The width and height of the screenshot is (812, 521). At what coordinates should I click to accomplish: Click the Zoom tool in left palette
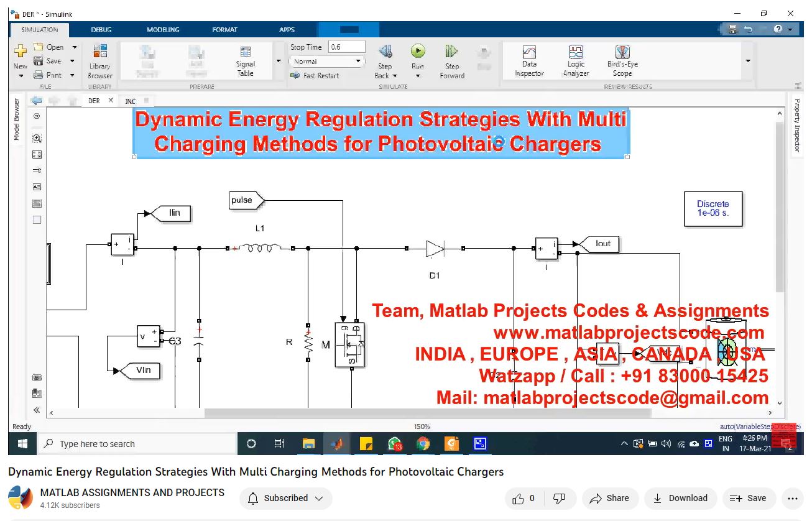pos(37,139)
